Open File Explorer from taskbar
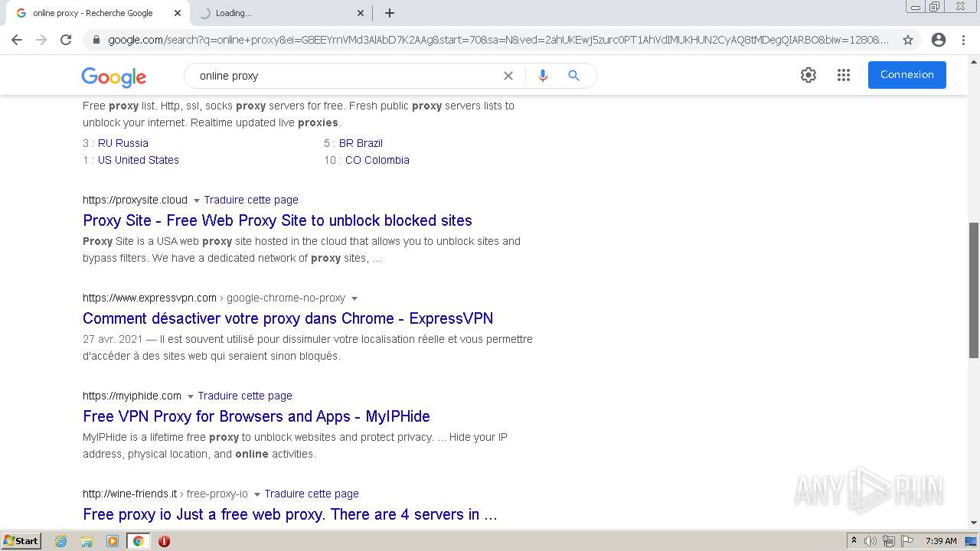This screenshot has width=980, height=551. (x=87, y=541)
